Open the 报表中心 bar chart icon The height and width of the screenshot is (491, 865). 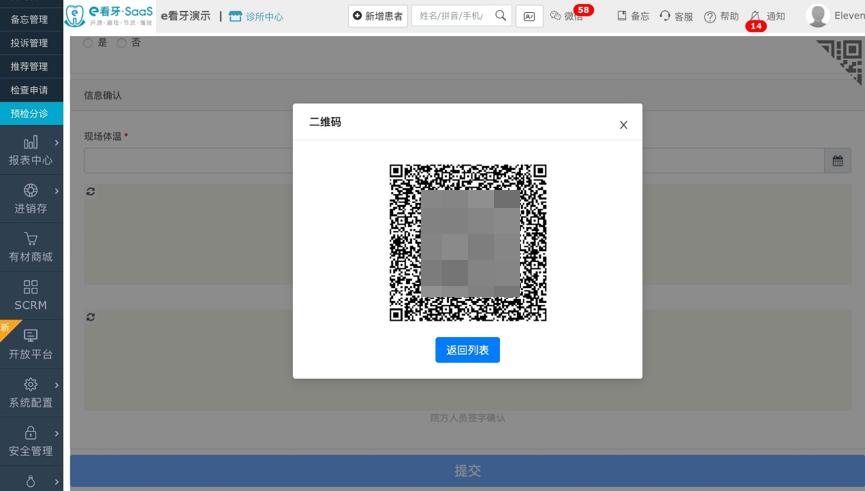pyautogui.click(x=31, y=142)
